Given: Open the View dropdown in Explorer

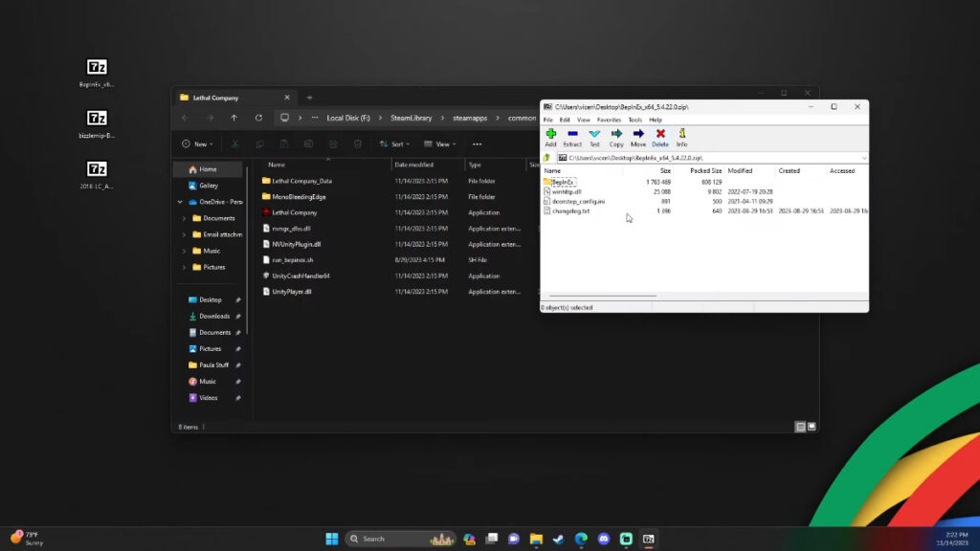Looking at the screenshot, I should pyautogui.click(x=441, y=144).
